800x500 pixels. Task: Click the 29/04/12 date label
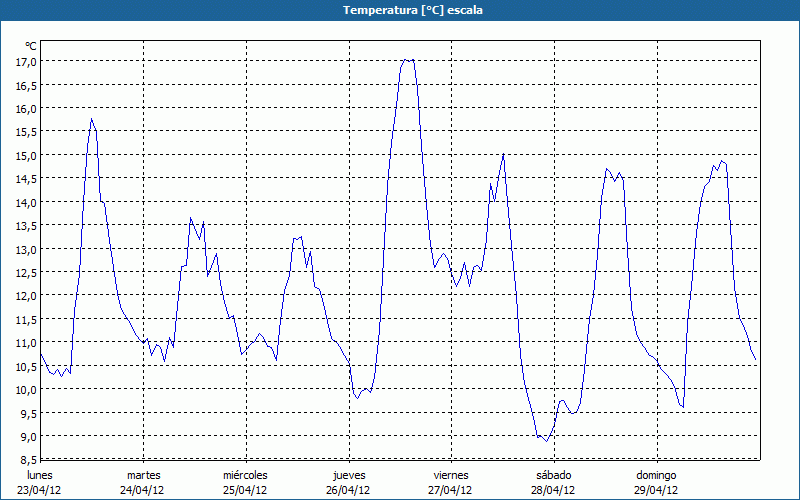[656, 490]
